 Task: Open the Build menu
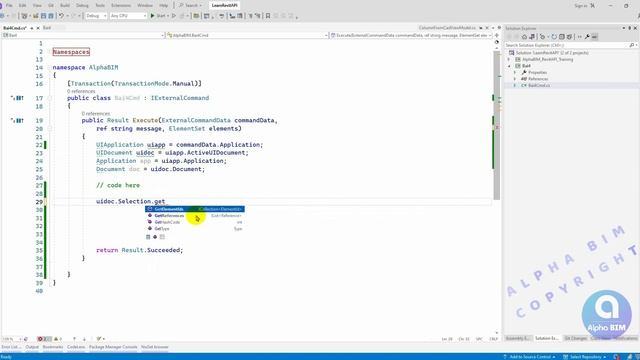coord(65,5)
